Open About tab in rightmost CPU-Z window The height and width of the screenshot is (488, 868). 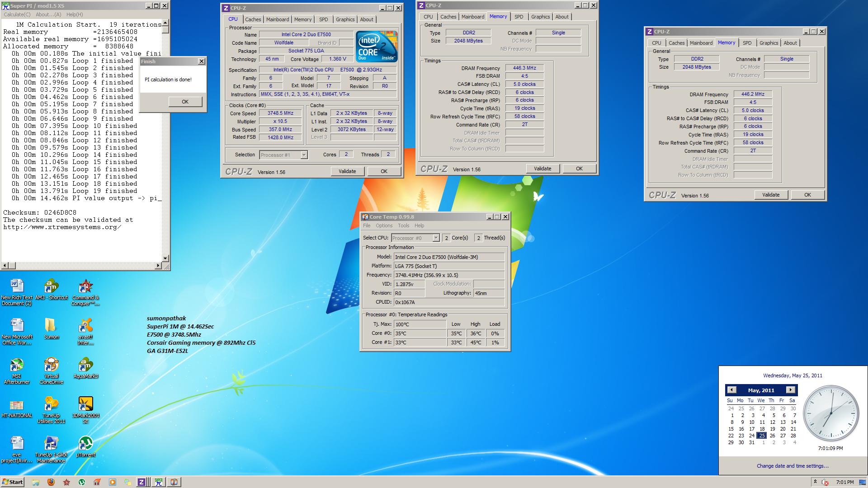coord(790,43)
